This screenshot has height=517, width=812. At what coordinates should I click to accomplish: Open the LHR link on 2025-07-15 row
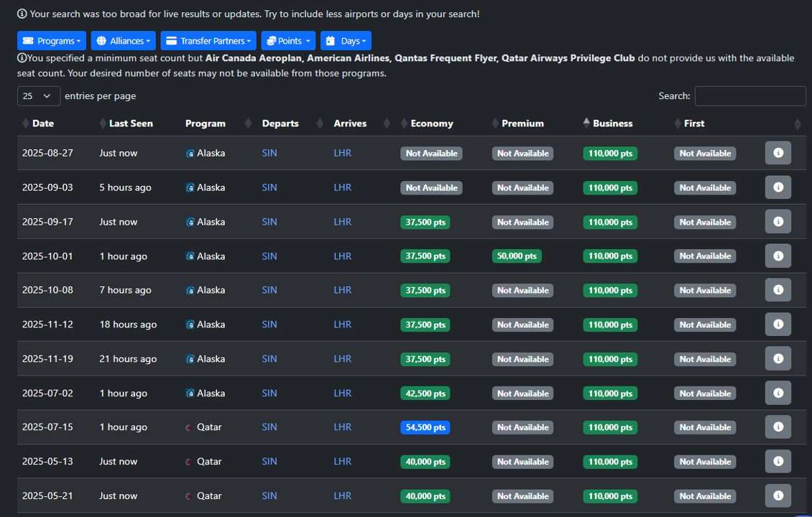342,427
